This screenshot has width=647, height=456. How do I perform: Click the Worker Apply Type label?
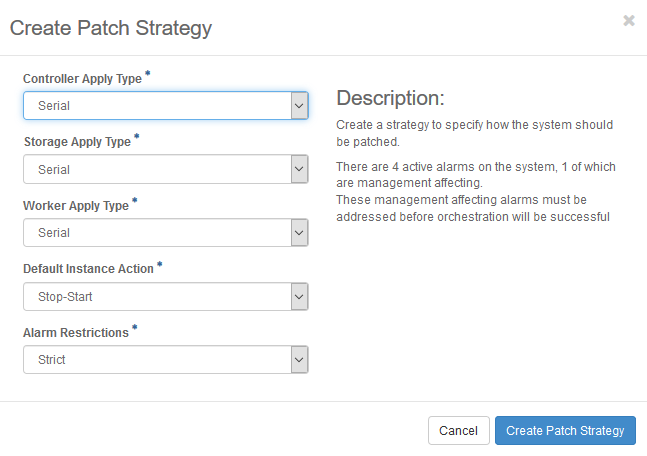point(76,205)
